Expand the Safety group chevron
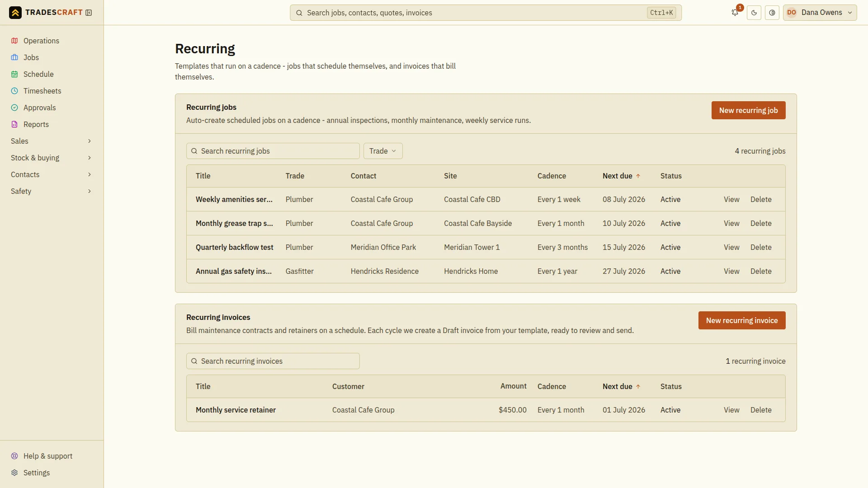Image resolution: width=868 pixels, height=488 pixels. coord(90,191)
